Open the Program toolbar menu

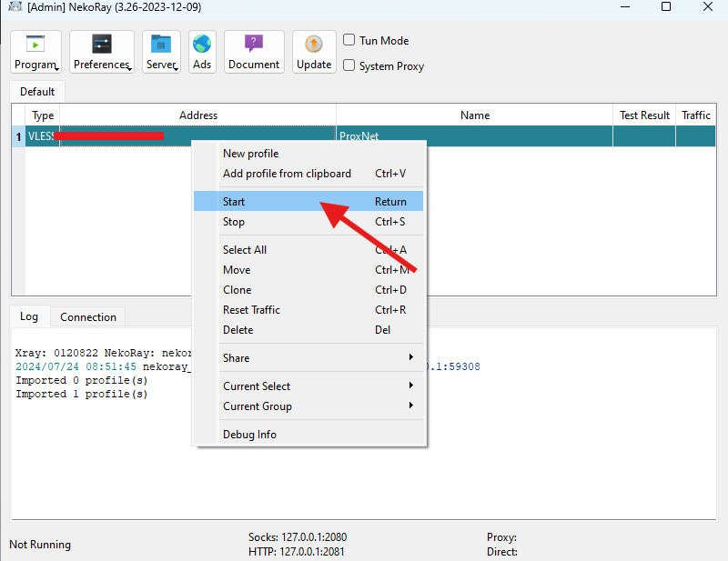click(x=35, y=52)
